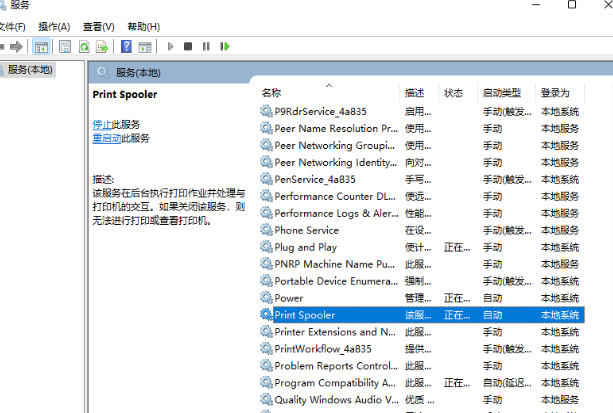
Task: Toggle the show/hide console tree icon
Action: coord(41,46)
